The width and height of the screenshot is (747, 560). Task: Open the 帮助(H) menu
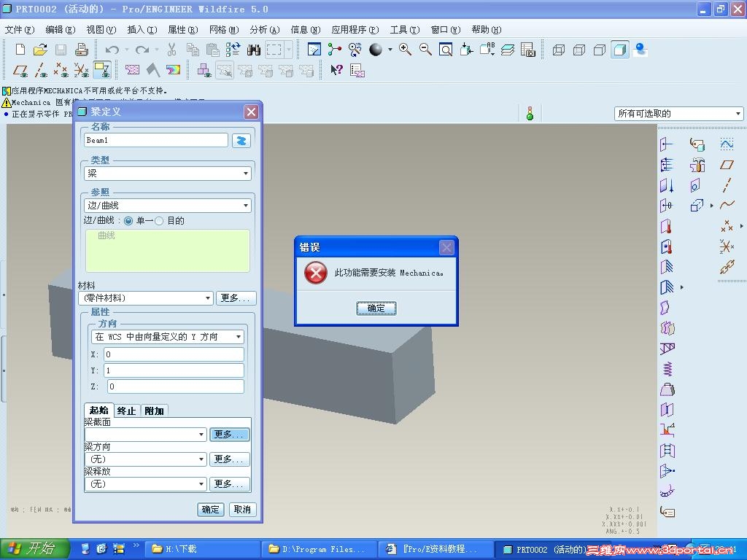[x=487, y=29]
